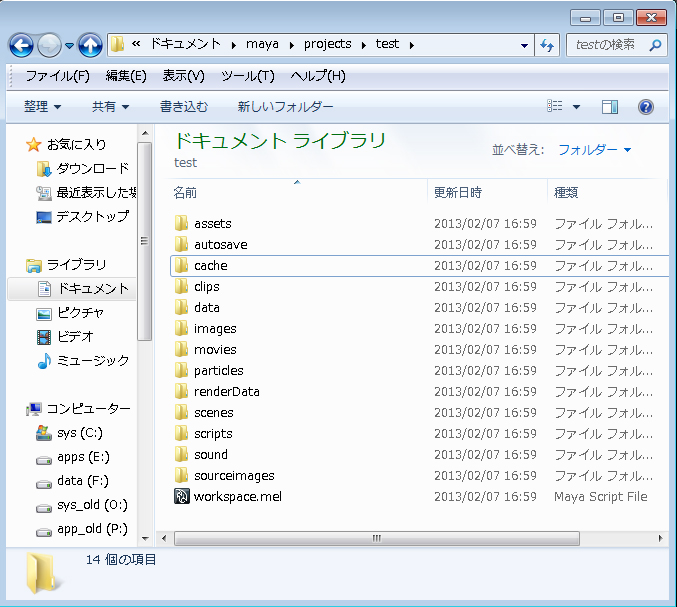Open the 表示(V) menu
Viewport: 677px width, 607px height.
tap(183, 76)
